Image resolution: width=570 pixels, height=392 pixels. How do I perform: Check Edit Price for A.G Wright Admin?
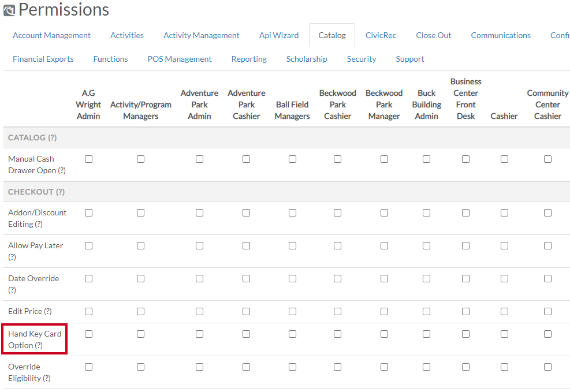point(88,312)
